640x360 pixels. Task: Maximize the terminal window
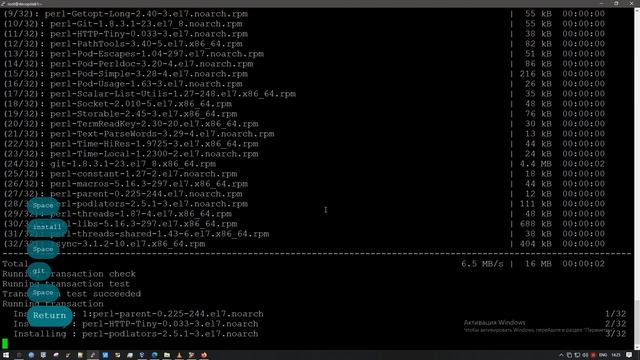(x=616, y=3)
